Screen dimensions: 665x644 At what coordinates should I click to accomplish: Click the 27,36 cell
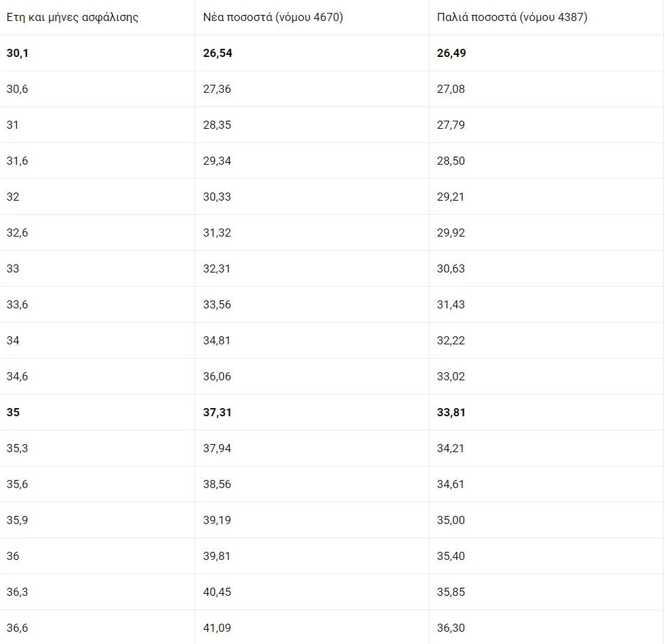(218, 89)
